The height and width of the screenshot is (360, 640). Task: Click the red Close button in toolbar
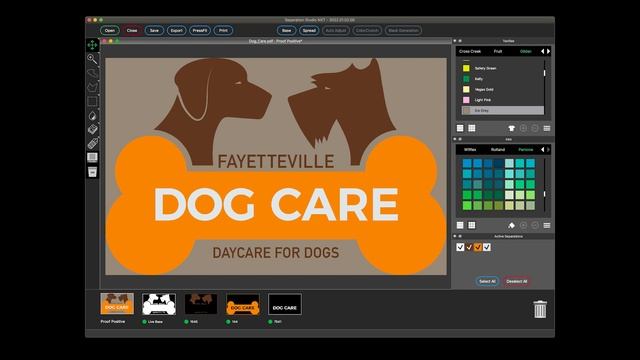(132, 30)
